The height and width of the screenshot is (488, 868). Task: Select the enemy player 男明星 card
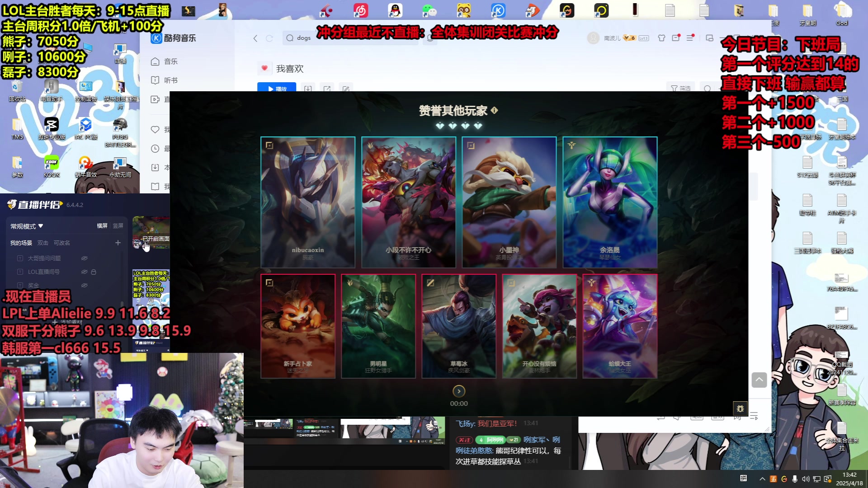pyautogui.click(x=378, y=326)
